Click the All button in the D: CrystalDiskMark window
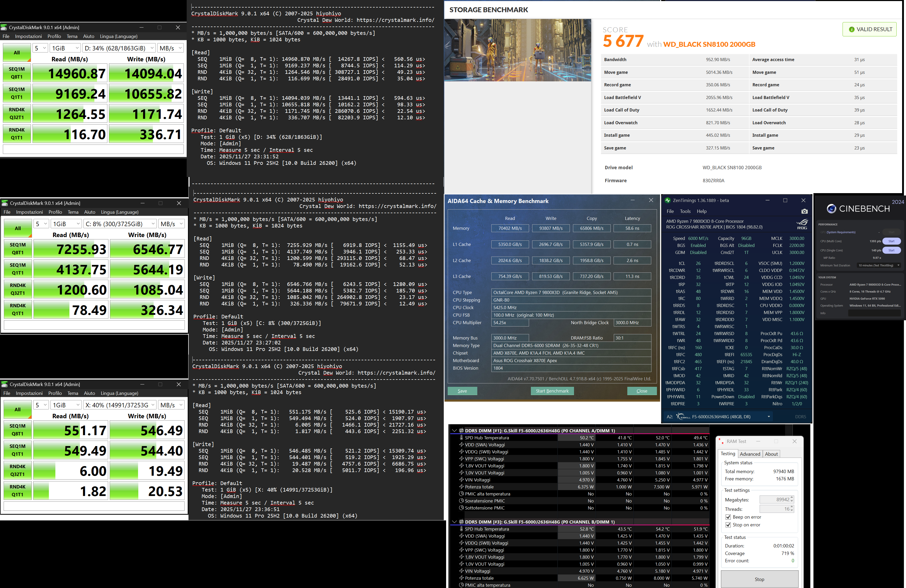The width and height of the screenshot is (906, 588). [17, 53]
